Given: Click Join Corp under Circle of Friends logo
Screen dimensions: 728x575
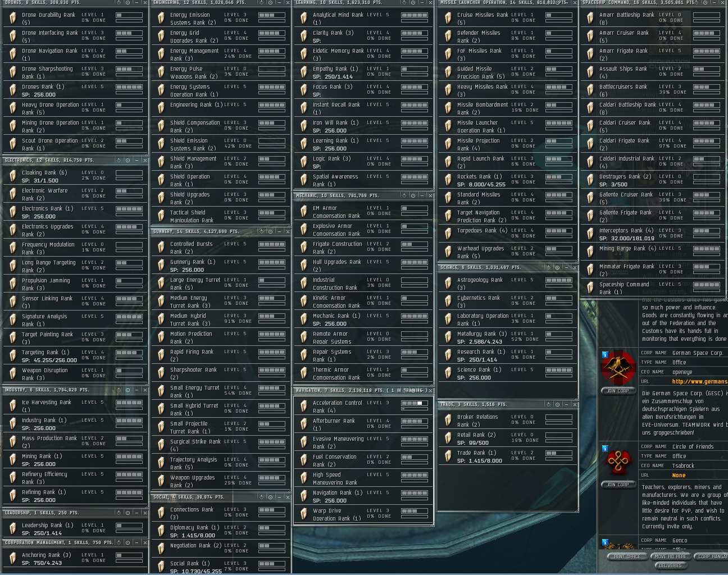Looking at the screenshot, I should 618,485.
